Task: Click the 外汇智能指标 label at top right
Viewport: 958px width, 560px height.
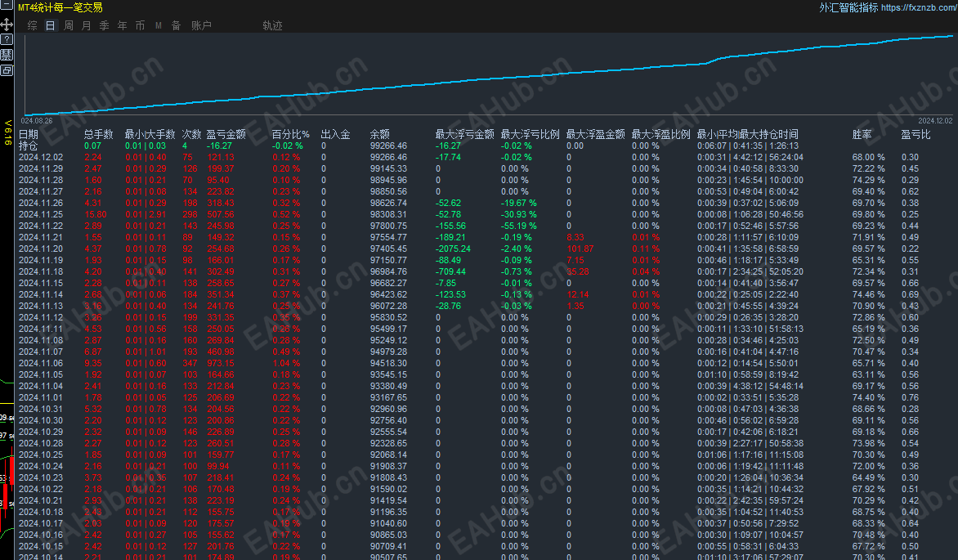Action: click(x=848, y=7)
